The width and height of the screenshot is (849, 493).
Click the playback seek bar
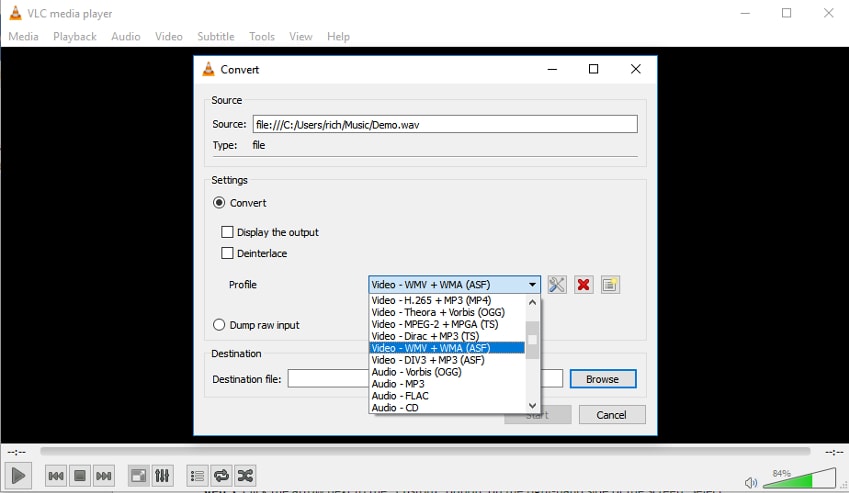point(425,451)
